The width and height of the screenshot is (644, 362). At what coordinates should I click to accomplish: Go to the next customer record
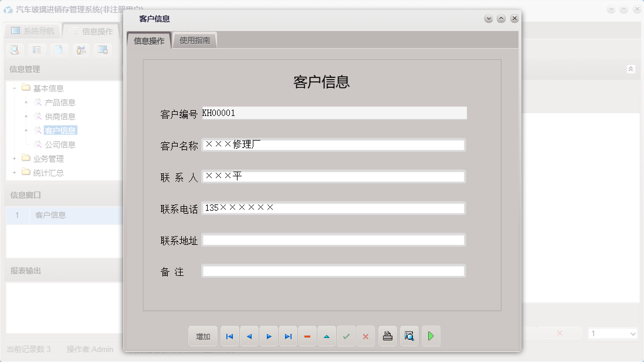click(x=269, y=336)
